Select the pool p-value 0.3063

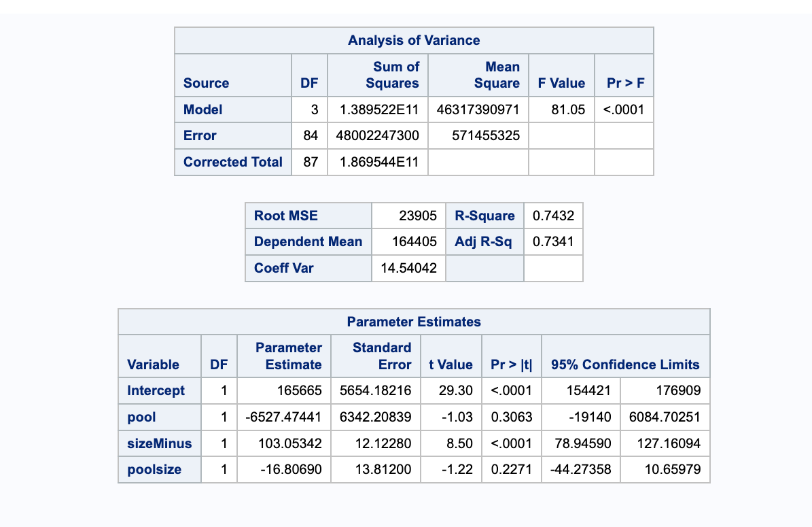point(512,417)
